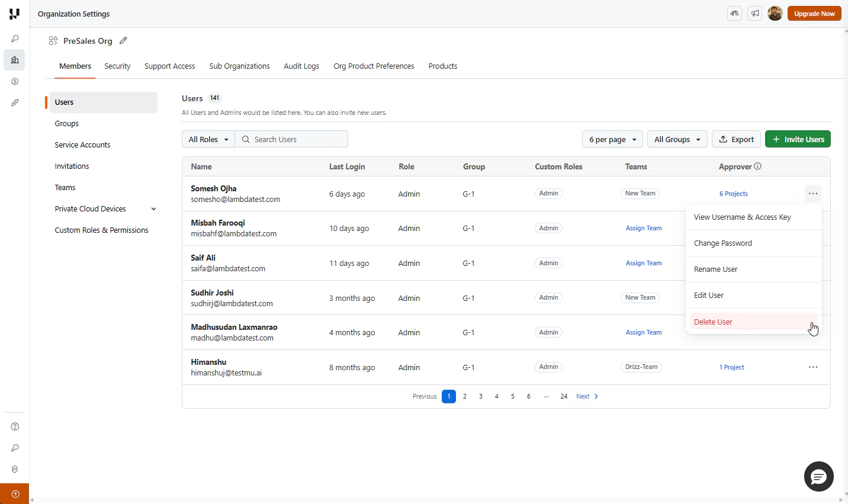The image size is (848, 504).
Task: Choose Rename User from the menu
Action: (x=753, y=269)
